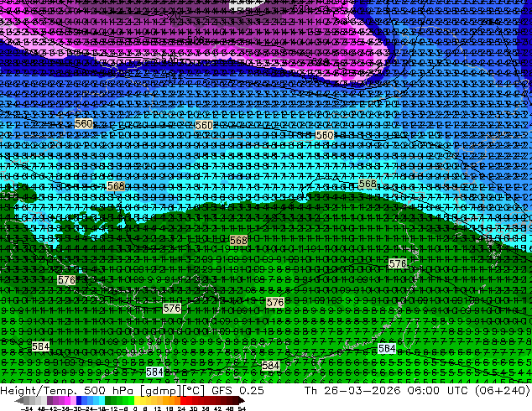
Task: Select the dark blue swatch in the legend
Action: point(79,401)
